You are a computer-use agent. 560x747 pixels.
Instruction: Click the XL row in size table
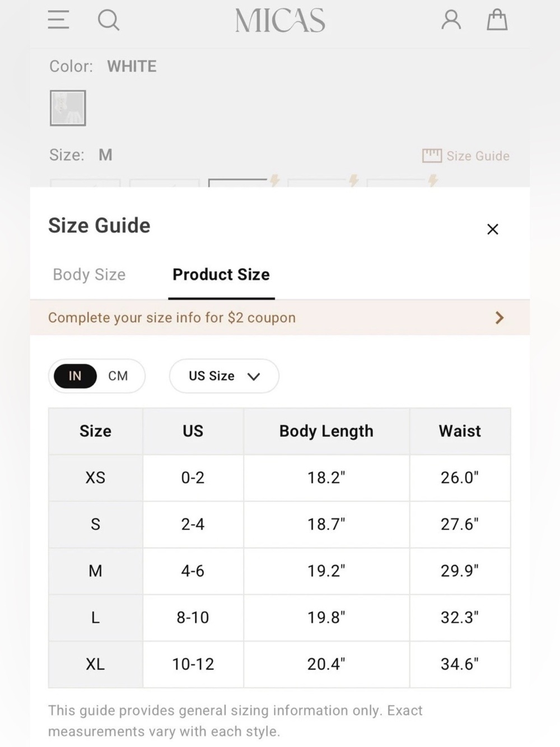pyautogui.click(x=279, y=664)
